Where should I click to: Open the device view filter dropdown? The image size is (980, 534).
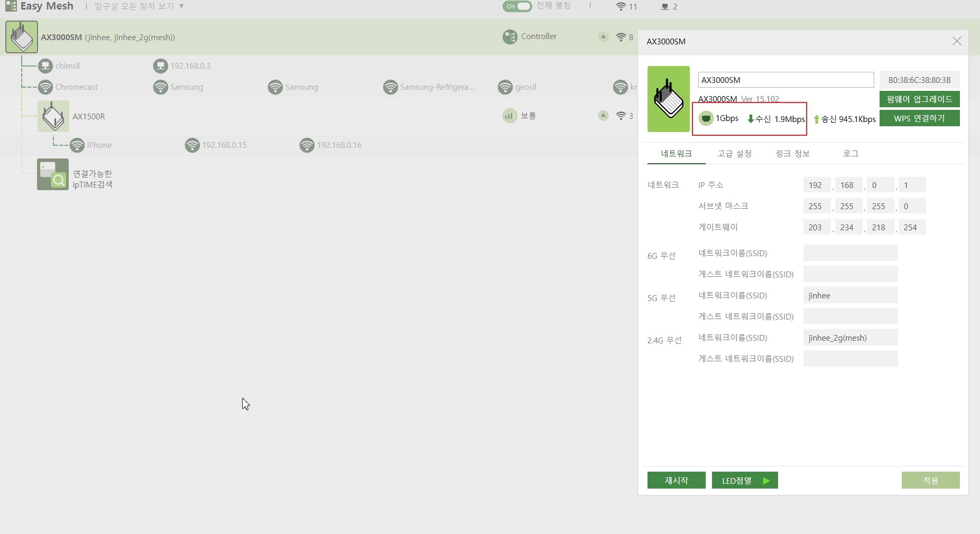(139, 6)
